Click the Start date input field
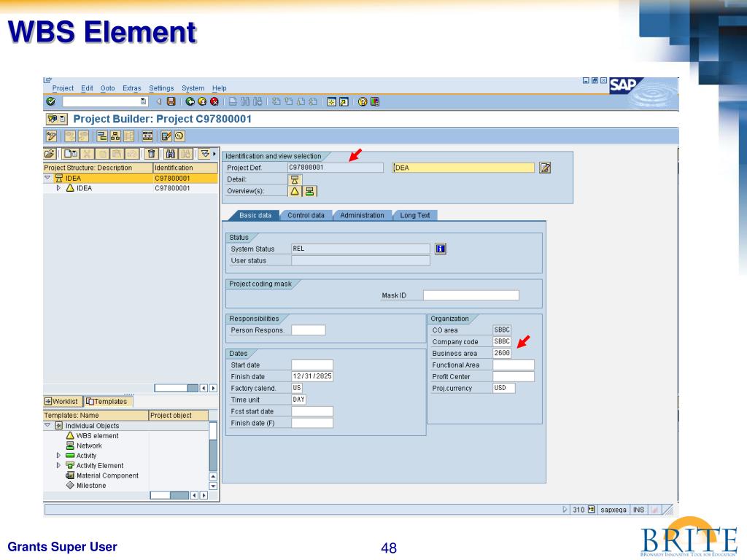747x560 pixels. click(x=312, y=365)
